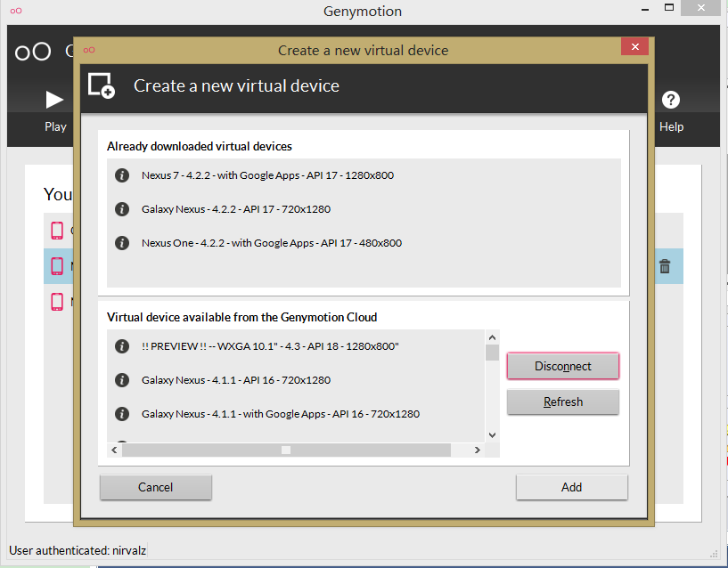Screen dimensions: 728x568
Task: Click cloud list scroll down arrow
Action: point(492,435)
